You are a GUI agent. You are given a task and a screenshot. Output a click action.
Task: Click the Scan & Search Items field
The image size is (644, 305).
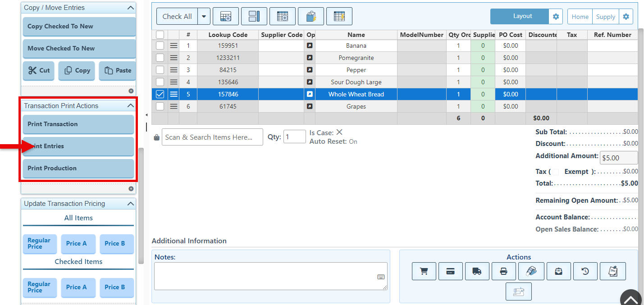[x=212, y=137]
